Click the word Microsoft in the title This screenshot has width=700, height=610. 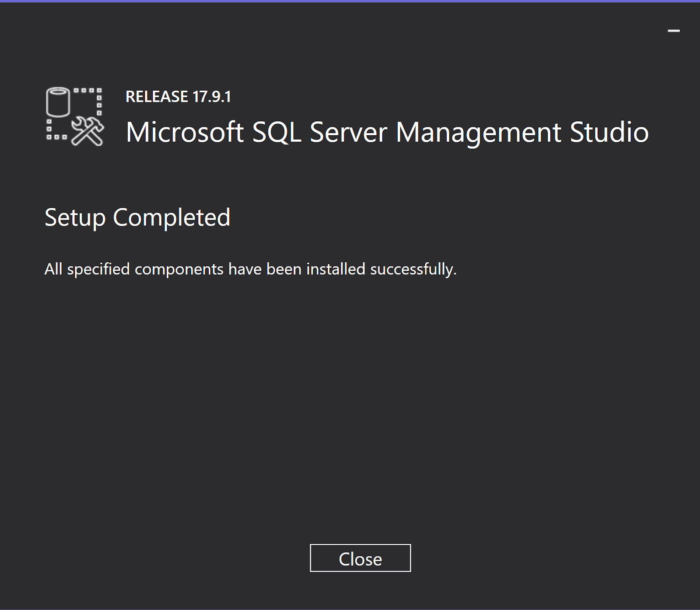click(x=185, y=132)
